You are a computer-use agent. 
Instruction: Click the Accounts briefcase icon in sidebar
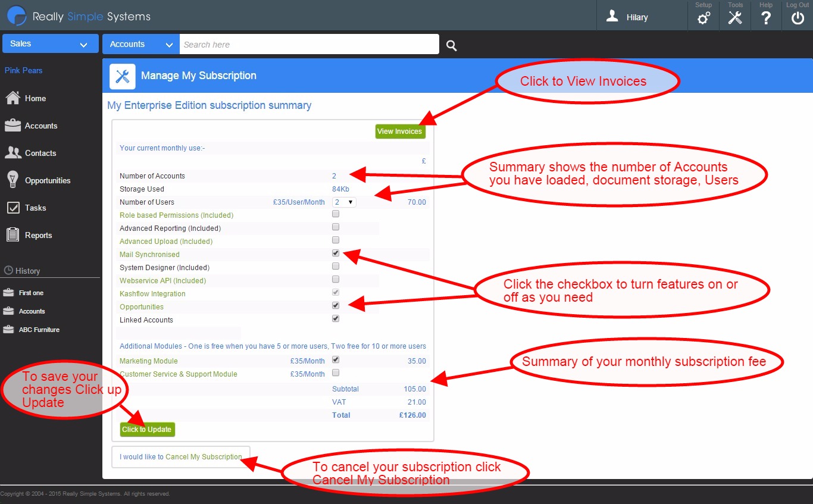12,126
